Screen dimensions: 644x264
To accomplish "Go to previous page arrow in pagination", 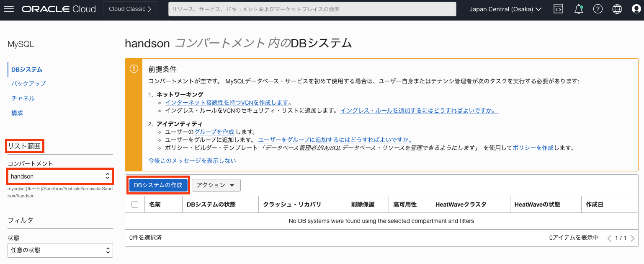I will pyautogui.click(x=610, y=238).
